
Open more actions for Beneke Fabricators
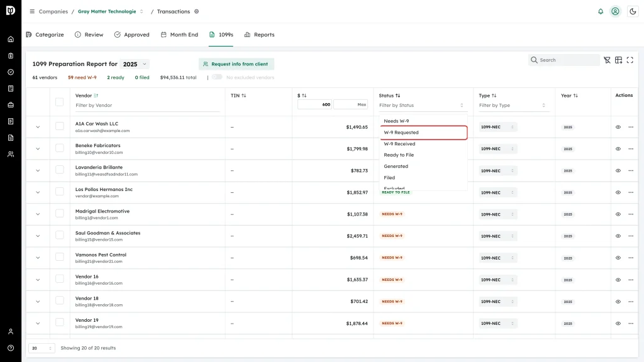(x=631, y=149)
